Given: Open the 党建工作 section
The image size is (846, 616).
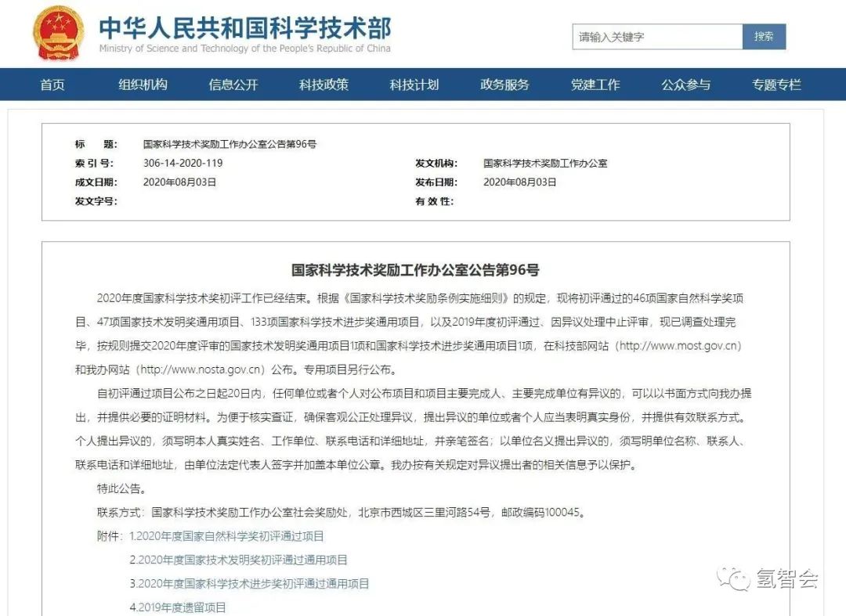Looking at the screenshot, I should (x=595, y=85).
